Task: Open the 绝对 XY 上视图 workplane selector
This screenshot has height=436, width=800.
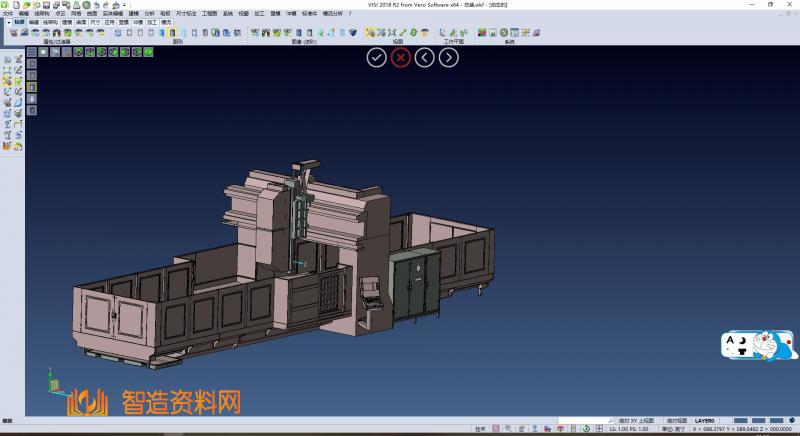Action: coord(636,421)
